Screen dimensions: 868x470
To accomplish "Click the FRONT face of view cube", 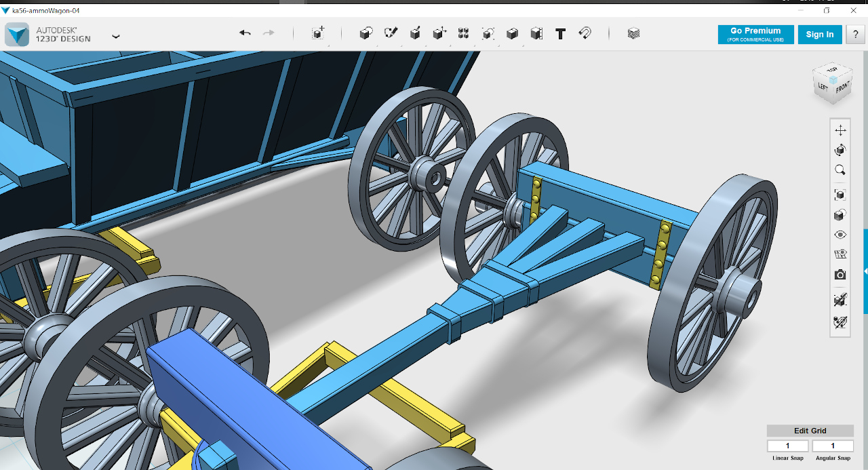I will tap(842, 88).
